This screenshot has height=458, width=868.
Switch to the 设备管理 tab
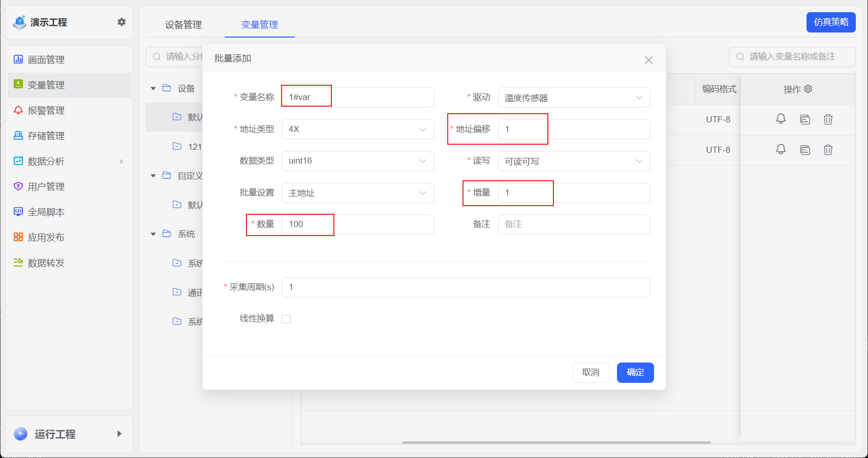click(x=182, y=24)
